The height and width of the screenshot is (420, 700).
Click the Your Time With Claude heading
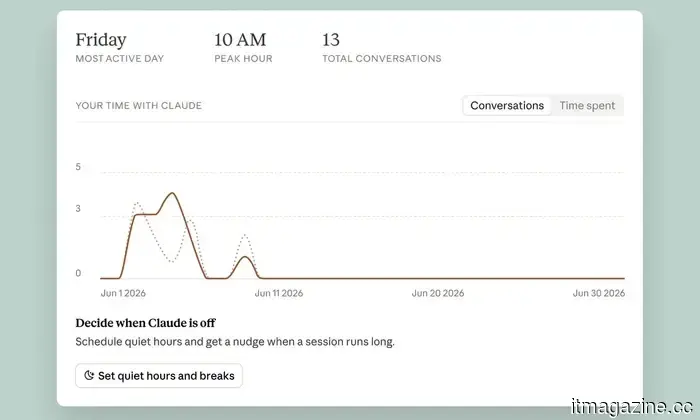point(138,106)
